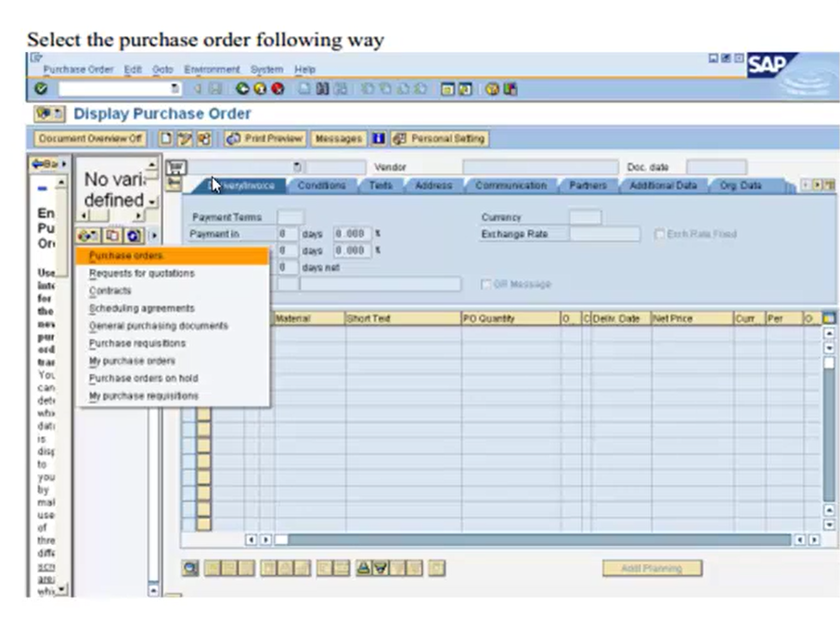Click the Generate Shortcut icon

pyautogui.click(x=465, y=89)
